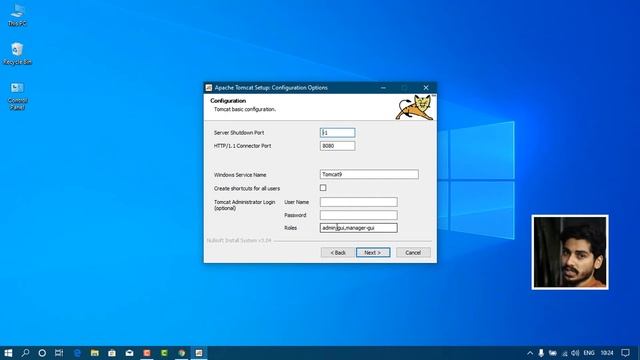Open Mail app from taskbar
The width and height of the screenshot is (640, 360).
point(129,353)
